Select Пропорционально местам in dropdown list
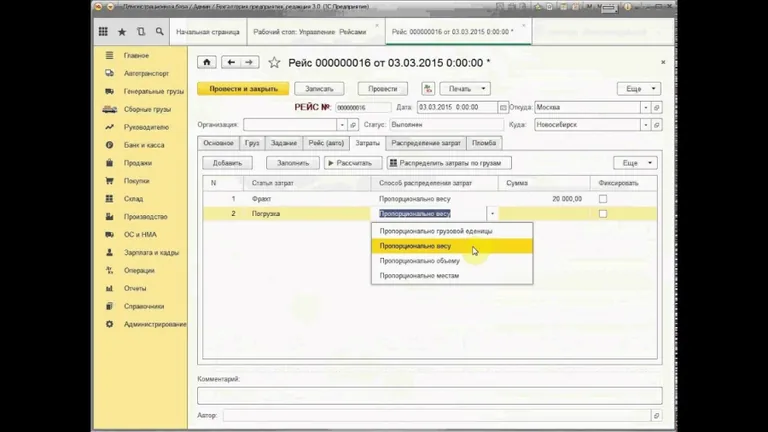 pyautogui.click(x=419, y=275)
